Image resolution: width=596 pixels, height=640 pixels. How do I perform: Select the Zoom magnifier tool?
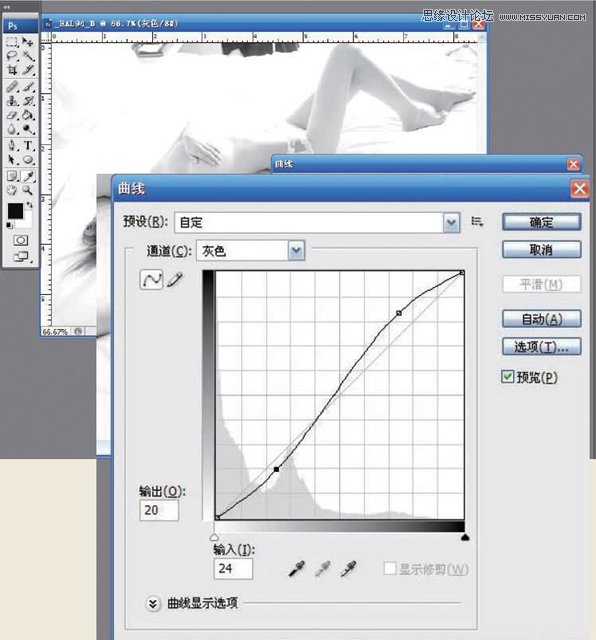point(27,190)
